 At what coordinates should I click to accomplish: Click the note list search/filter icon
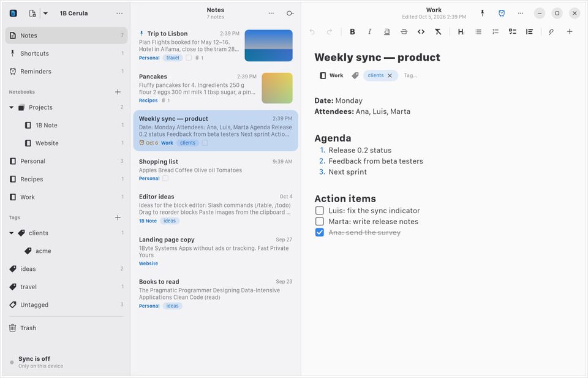pos(290,13)
